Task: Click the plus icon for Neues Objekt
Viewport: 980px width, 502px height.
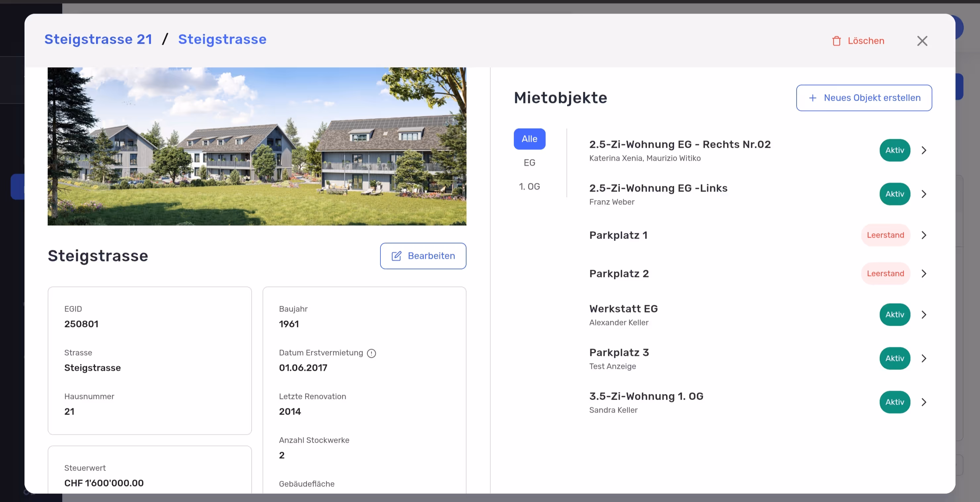Action: pos(812,98)
